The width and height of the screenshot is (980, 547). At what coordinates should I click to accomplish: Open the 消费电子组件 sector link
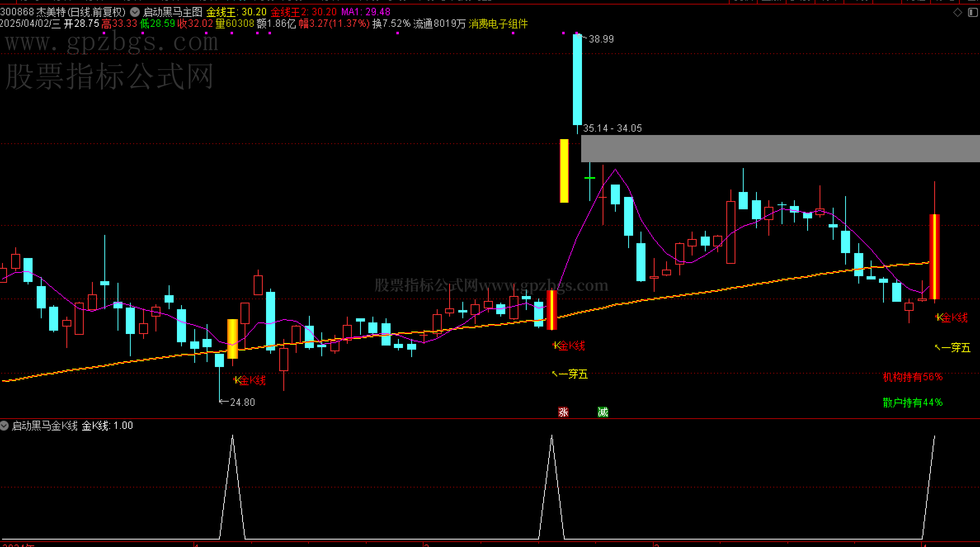coord(498,24)
